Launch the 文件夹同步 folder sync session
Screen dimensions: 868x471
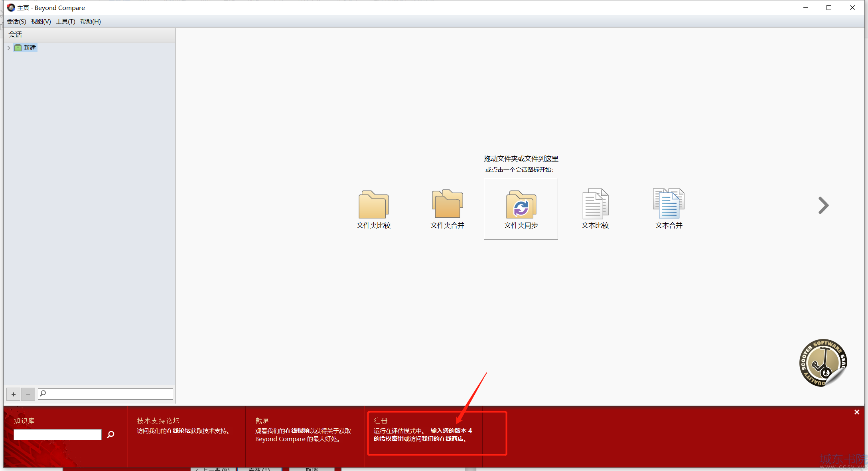pos(521,209)
